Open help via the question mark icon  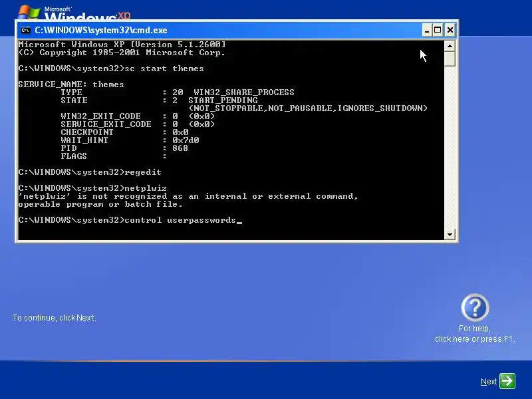[x=475, y=307]
